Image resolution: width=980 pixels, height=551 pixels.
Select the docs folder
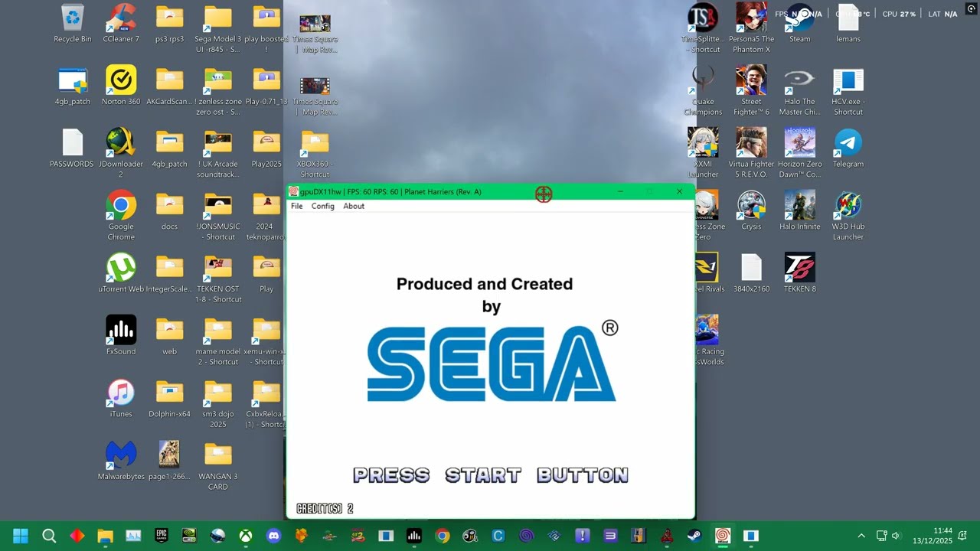click(x=169, y=211)
